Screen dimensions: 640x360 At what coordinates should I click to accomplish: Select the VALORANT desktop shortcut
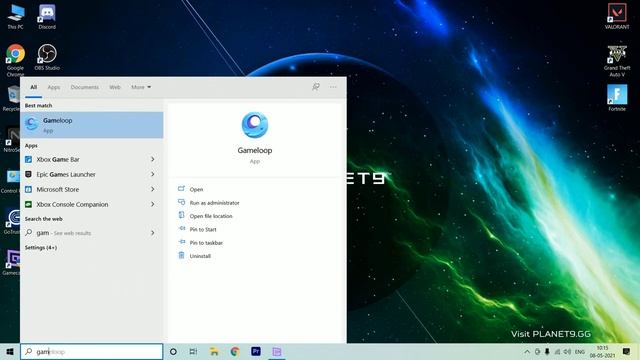click(x=617, y=17)
